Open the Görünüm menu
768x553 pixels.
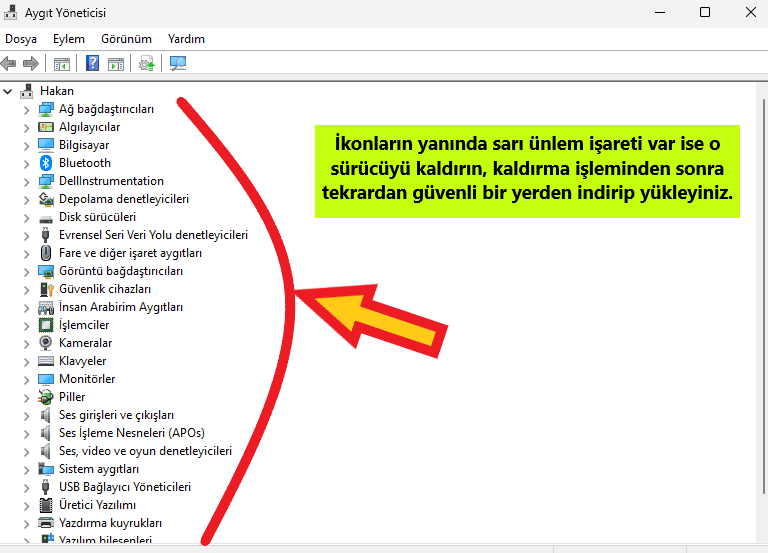pyautogui.click(x=126, y=39)
